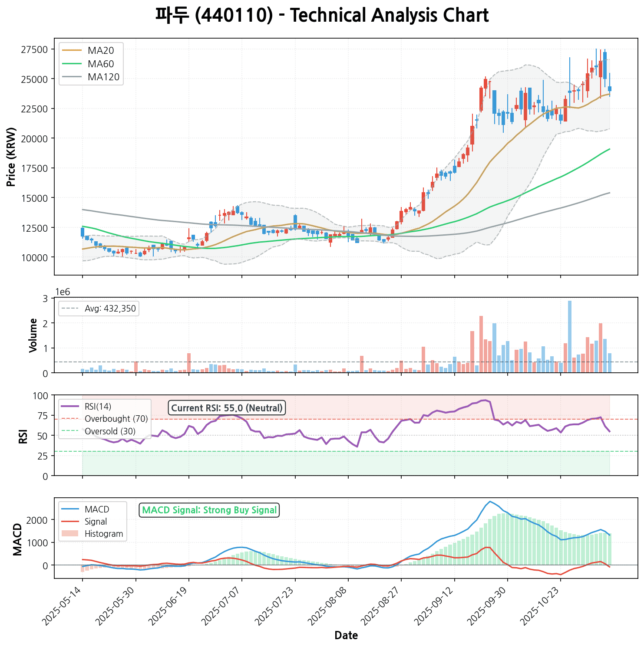Click the Current RSI: 55.0 (Neutral) box
This screenshot has width=644, height=647.
pyautogui.click(x=227, y=408)
